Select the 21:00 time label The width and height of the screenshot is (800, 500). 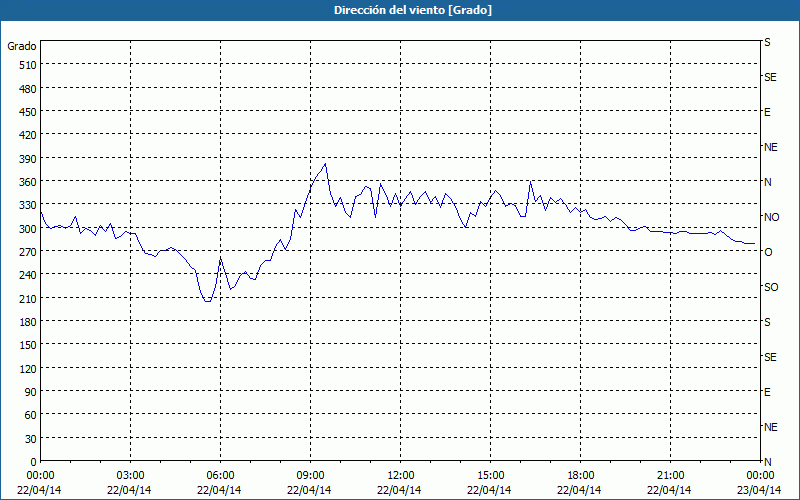click(670, 476)
